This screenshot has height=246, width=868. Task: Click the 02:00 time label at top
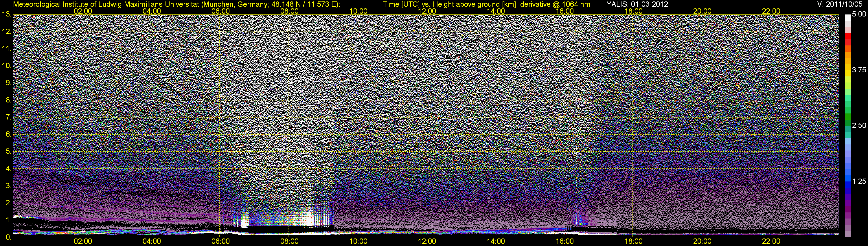[x=83, y=11]
